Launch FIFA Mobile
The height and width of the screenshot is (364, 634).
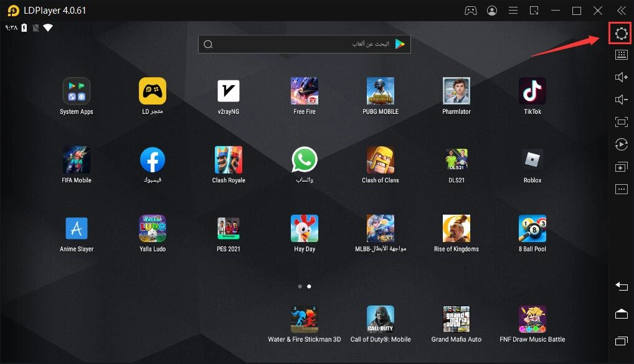[x=77, y=159]
